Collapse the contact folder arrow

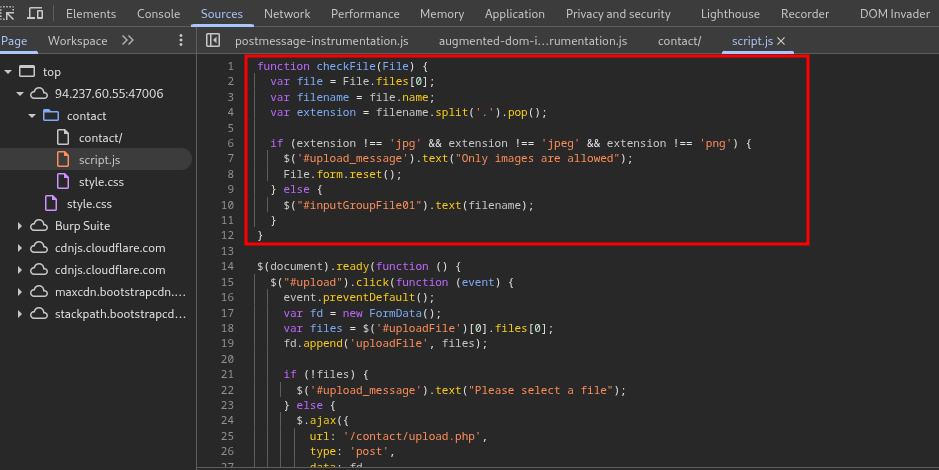[x=32, y=116]
